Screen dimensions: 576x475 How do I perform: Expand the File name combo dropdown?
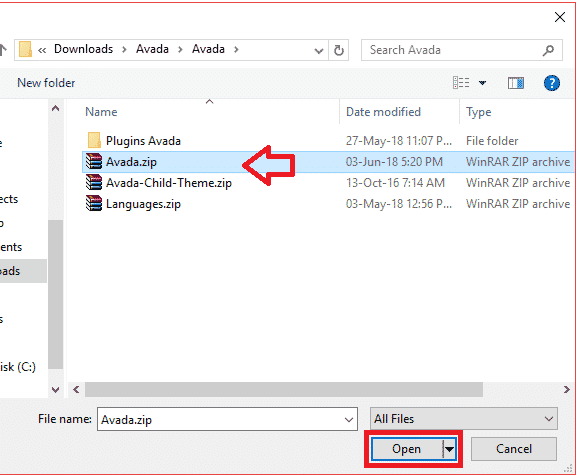[349, 420]
